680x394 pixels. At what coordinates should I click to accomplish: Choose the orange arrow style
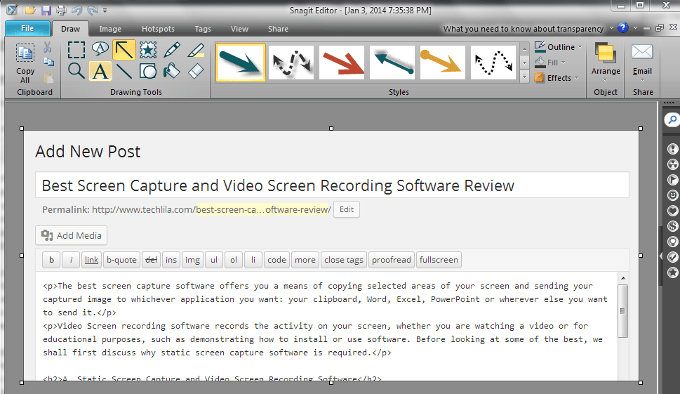(443, 63)
